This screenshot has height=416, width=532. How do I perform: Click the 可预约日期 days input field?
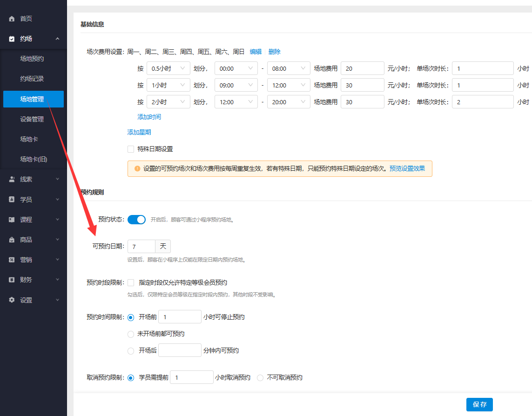[x=141, y=246]
